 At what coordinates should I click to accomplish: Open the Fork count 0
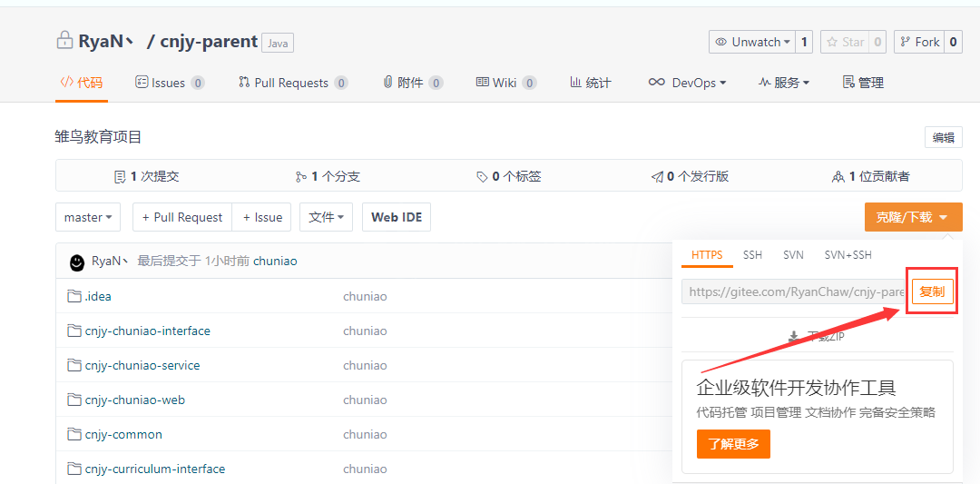click(x=953, y=42)
